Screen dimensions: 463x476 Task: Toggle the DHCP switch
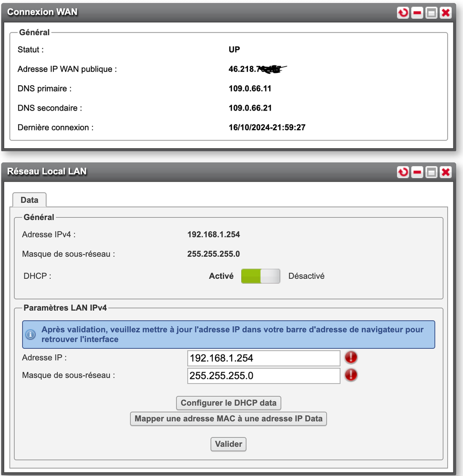260,276
